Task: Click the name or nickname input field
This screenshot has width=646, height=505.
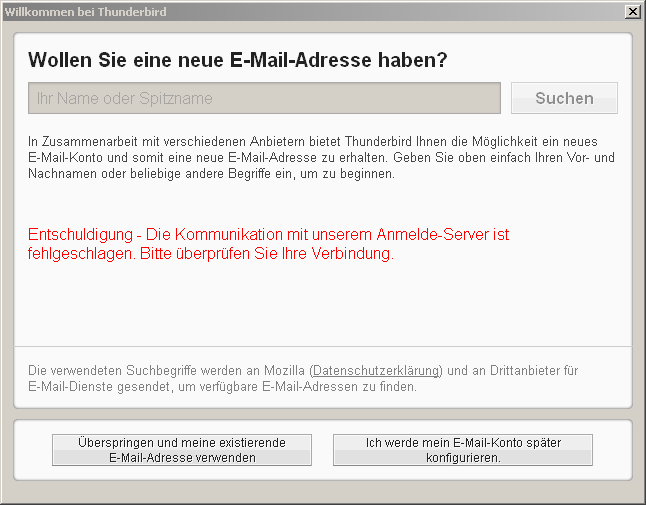Action: pos(264,98)
